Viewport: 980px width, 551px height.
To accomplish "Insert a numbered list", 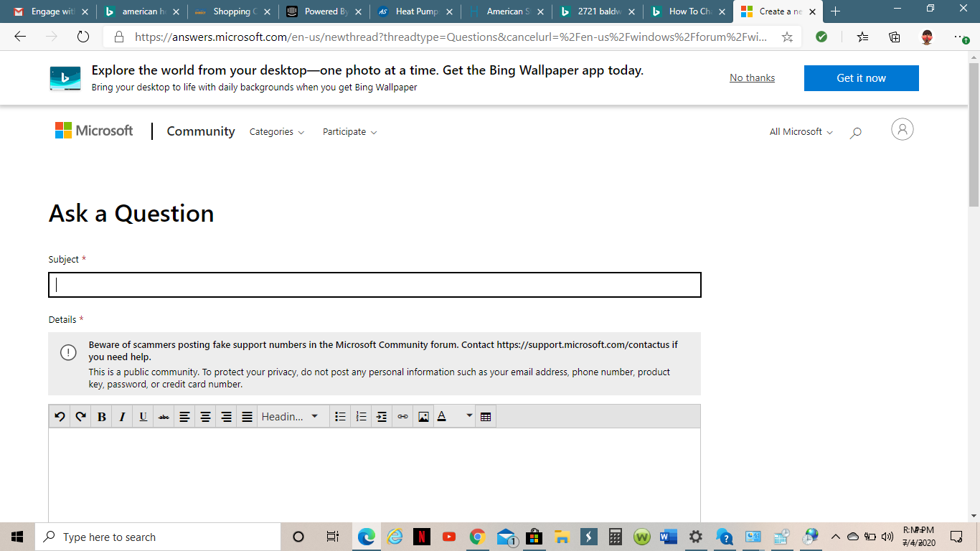I will [x=362, y=417].
